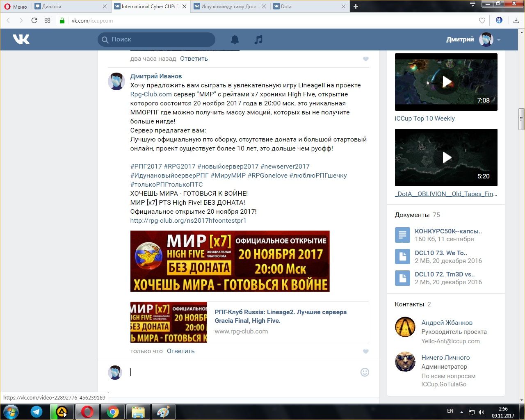Like the just-posted comment heart
The image size is (525, 420).
pyautogui.click(x=366, y=352)
